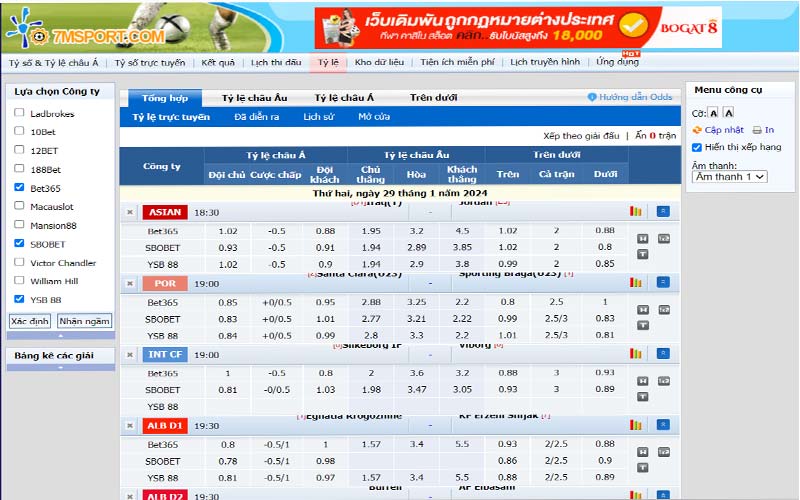Uncheck the SBOBET company checkbox
The width and height of the screenshot is (800, 500).
click(x=19, y=243)
